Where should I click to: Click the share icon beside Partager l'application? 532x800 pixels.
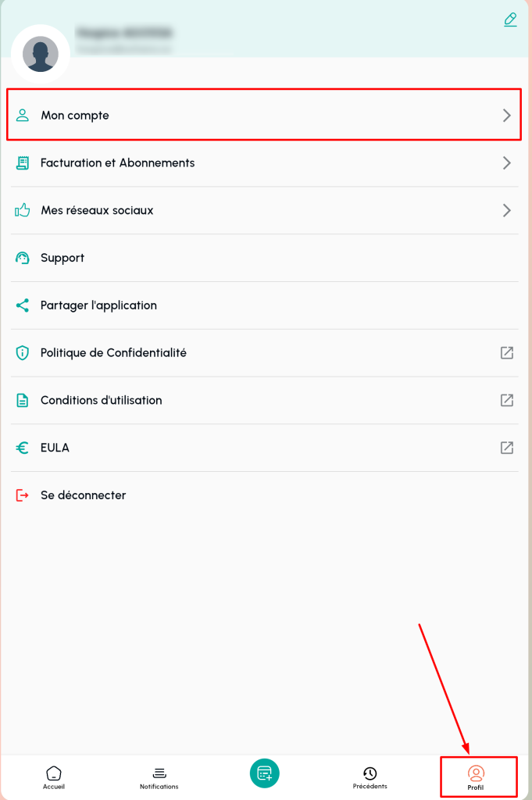click(23, 305)
